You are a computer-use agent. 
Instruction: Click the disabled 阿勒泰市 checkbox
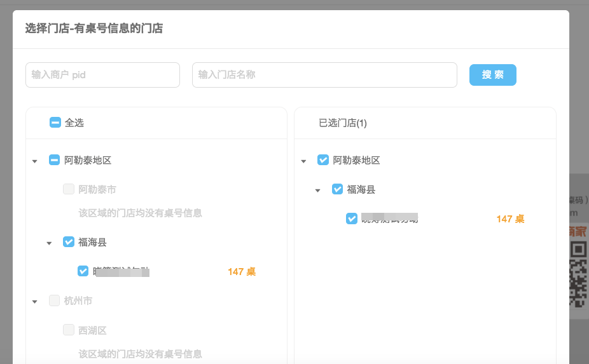coord(69,189)
